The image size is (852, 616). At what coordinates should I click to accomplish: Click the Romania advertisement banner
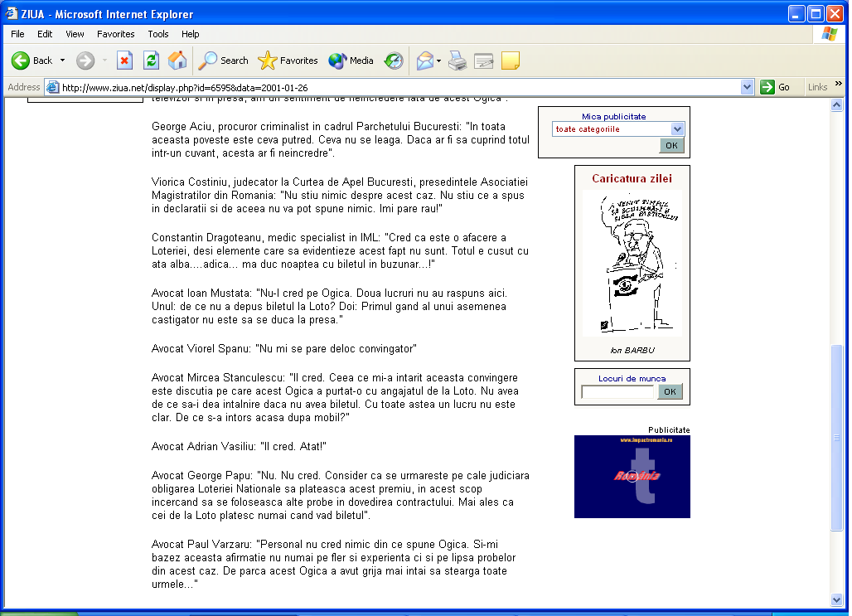pos(632,477)
